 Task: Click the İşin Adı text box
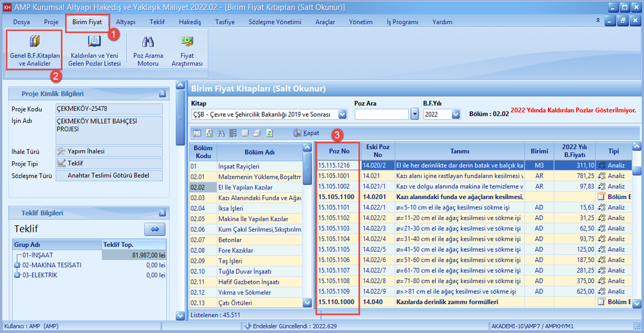109,130
